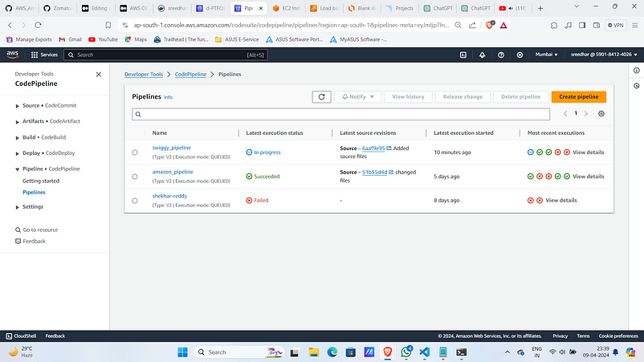Open File Explorer from taskbar
Image resolution: width=644 pixels, height=362 pixels.
tap(314, 352)
